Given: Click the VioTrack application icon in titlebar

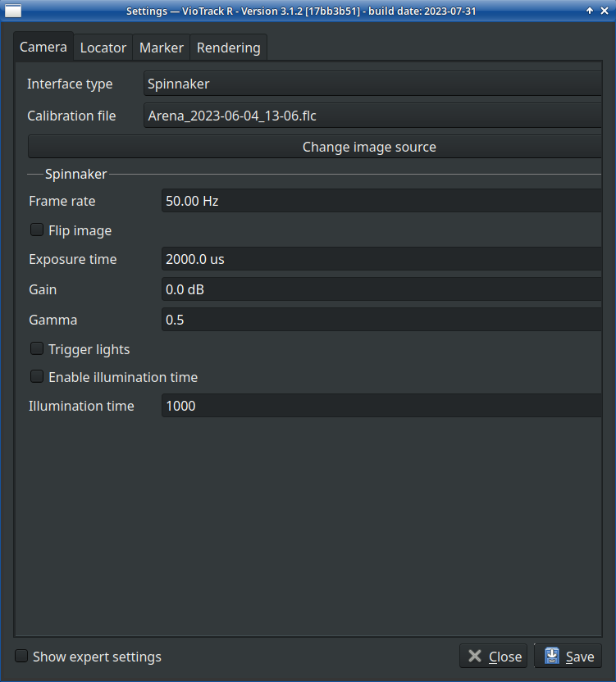Looking at the screenshot, I should pos(12,11).
